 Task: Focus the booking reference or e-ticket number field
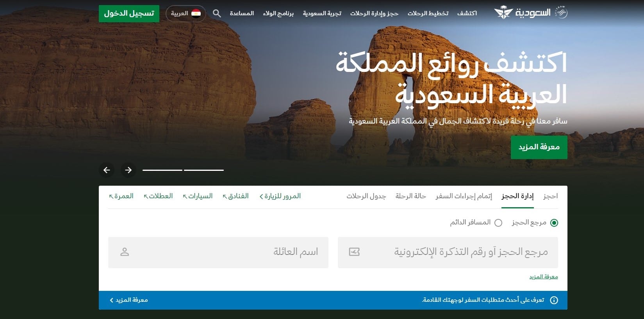(448, 252)
